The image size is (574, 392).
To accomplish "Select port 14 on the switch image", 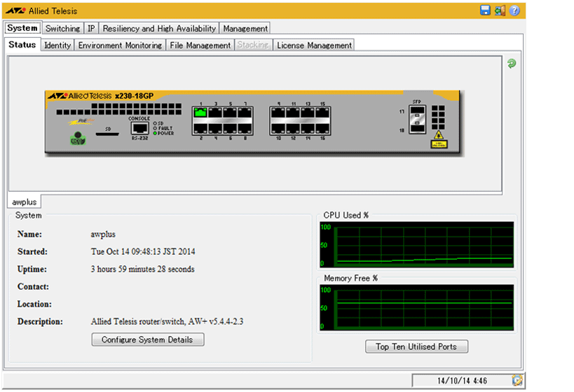I will tap(308, 128).
